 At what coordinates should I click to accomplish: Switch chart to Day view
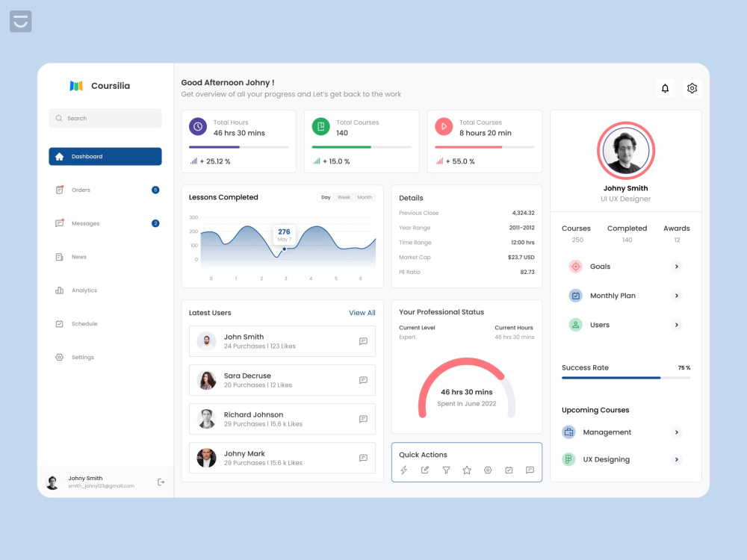[326, 197]
